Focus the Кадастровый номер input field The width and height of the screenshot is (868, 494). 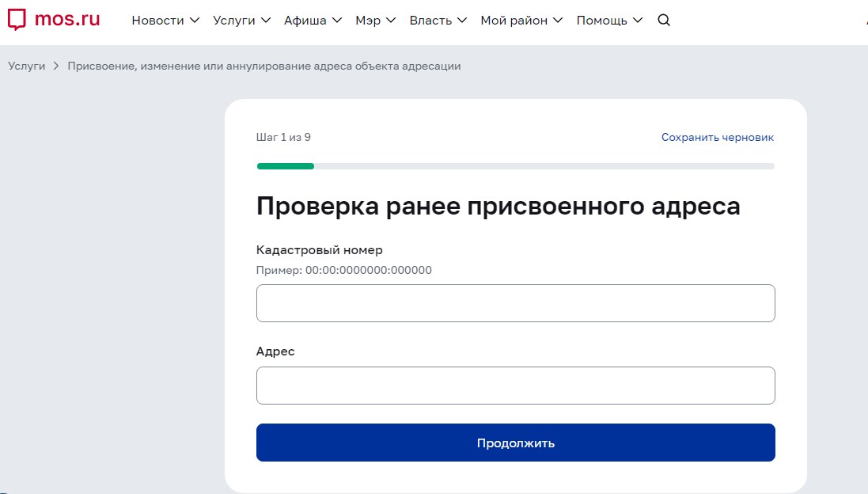(x=515, y=303)
